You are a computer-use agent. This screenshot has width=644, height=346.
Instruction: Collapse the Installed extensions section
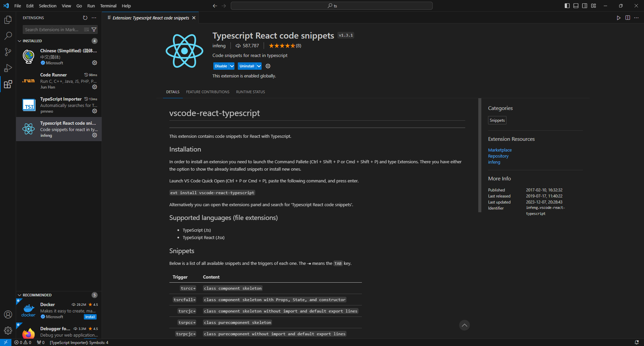tap(19, 41)
